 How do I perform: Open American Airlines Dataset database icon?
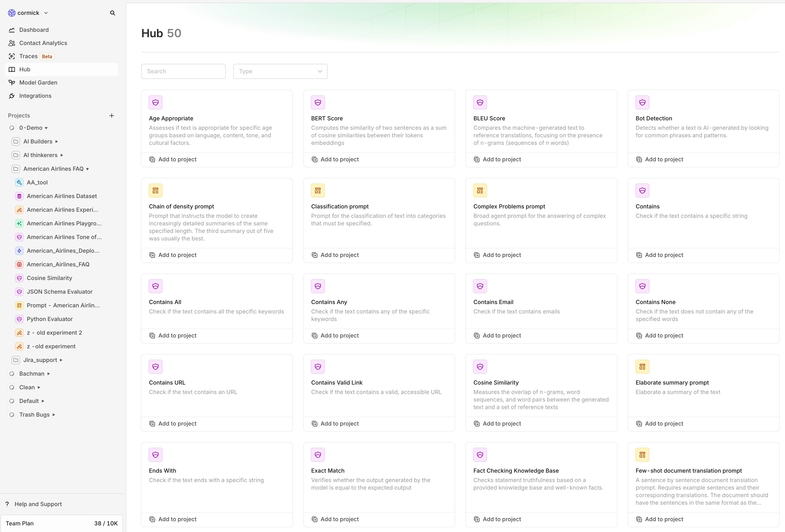(x=20, y=196)
